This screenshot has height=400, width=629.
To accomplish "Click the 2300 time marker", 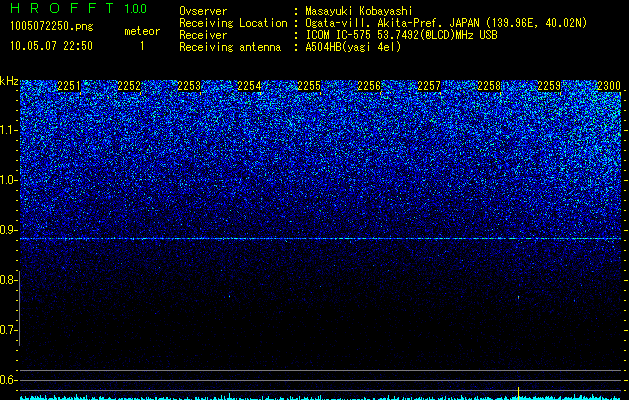I will pos(609,86).
